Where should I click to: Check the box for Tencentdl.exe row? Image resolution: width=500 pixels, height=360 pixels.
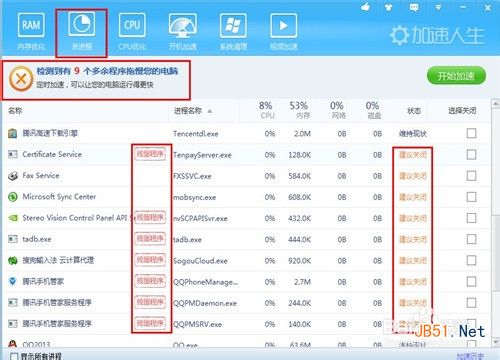[x=471, y=133]
